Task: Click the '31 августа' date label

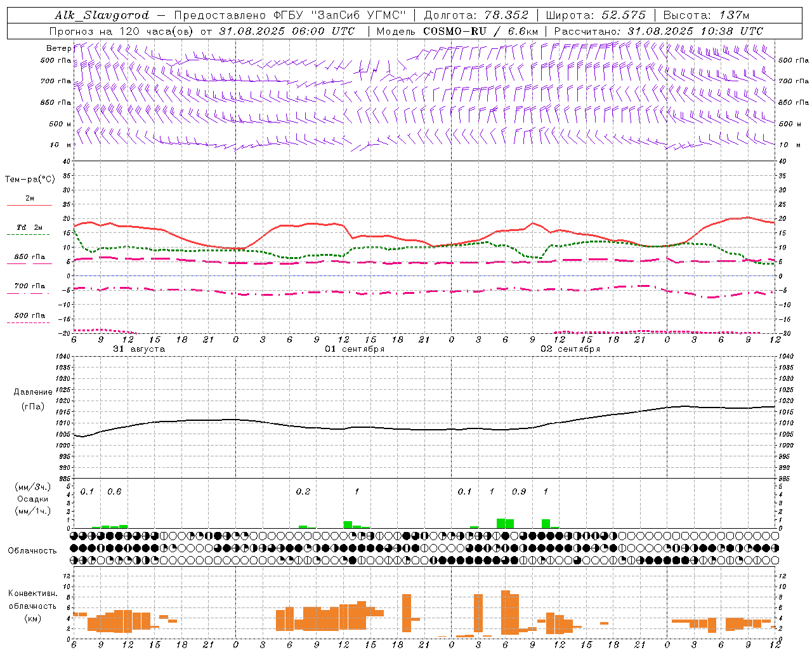Action: pyautogui.click(x=139, y=349)
